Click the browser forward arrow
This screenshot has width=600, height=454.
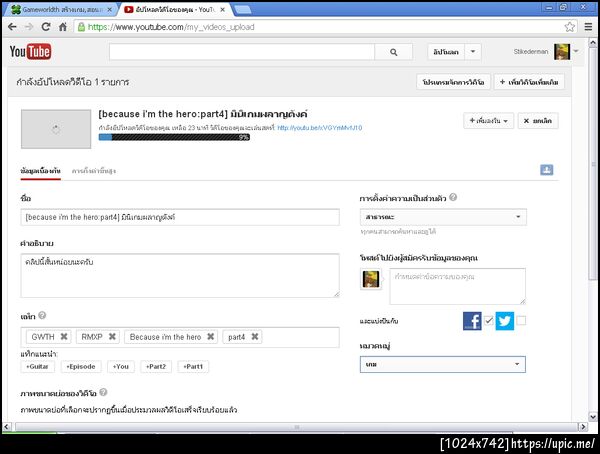tap(29, 27)
